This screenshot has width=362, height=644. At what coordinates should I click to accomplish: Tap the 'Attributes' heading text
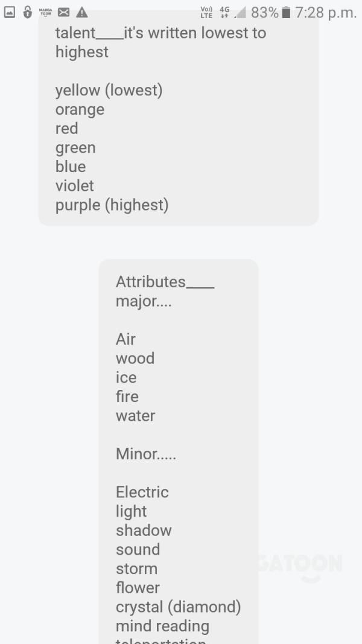click(x=151, y=282)
